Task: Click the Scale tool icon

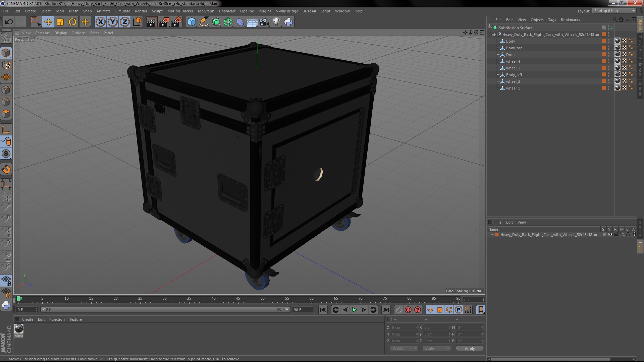Action: [60, 22]
